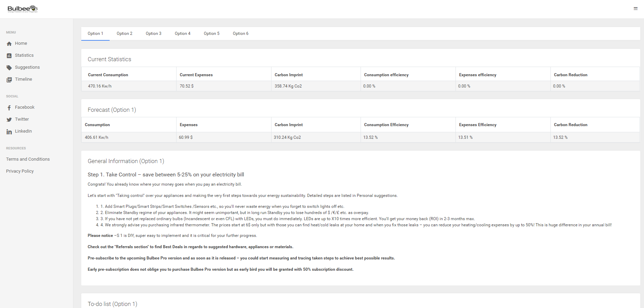Click the Current Consumption column header
Screen dimensions: 644x308
pyautogui.click(x=108, y=75)
